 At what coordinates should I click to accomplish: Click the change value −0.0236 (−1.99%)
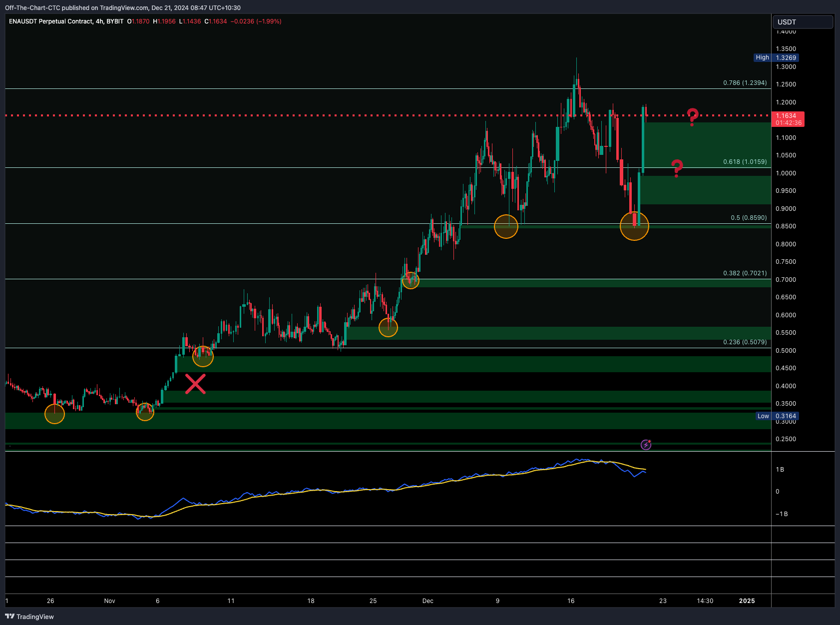point(256,21)
